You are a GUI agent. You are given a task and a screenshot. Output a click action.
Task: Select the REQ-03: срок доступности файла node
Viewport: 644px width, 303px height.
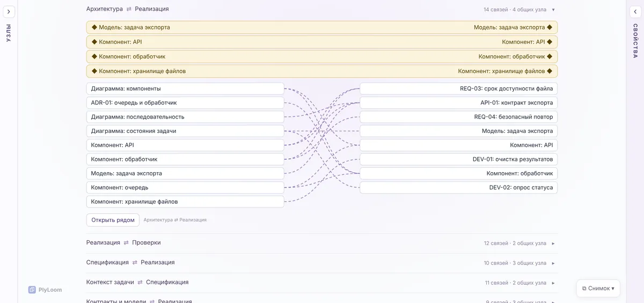tap(459, 88)
